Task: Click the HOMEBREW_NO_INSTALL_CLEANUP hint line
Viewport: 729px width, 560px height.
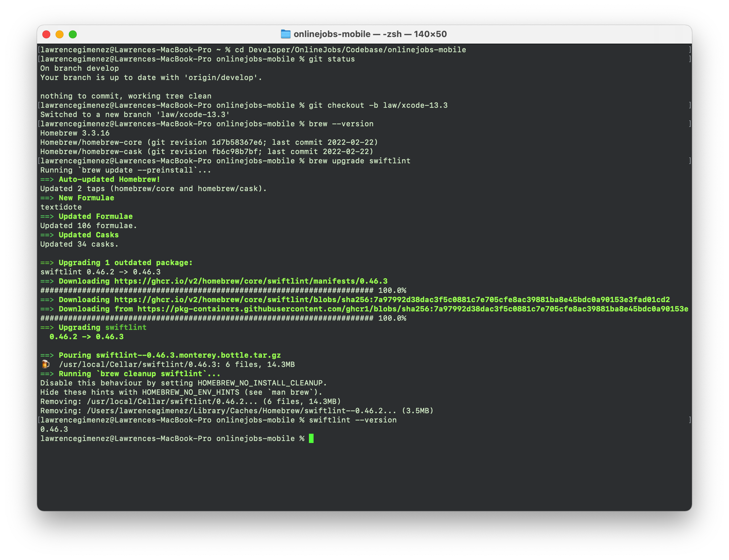Action: pos(184,383)
